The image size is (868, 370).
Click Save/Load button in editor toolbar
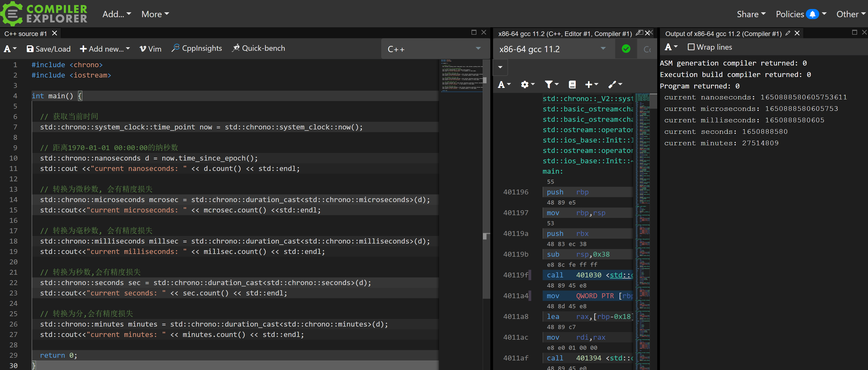point(48,48)
